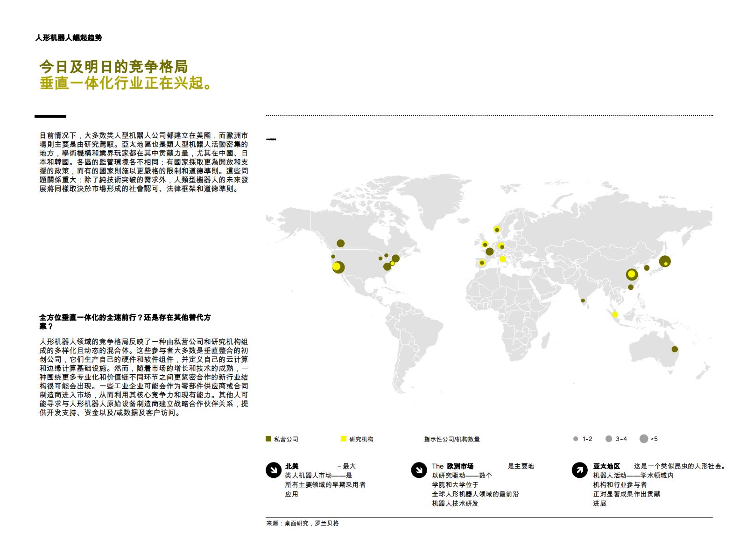747x560 pixels.
Task: Click the 研究机构 legend label
Action: [361, 439]
